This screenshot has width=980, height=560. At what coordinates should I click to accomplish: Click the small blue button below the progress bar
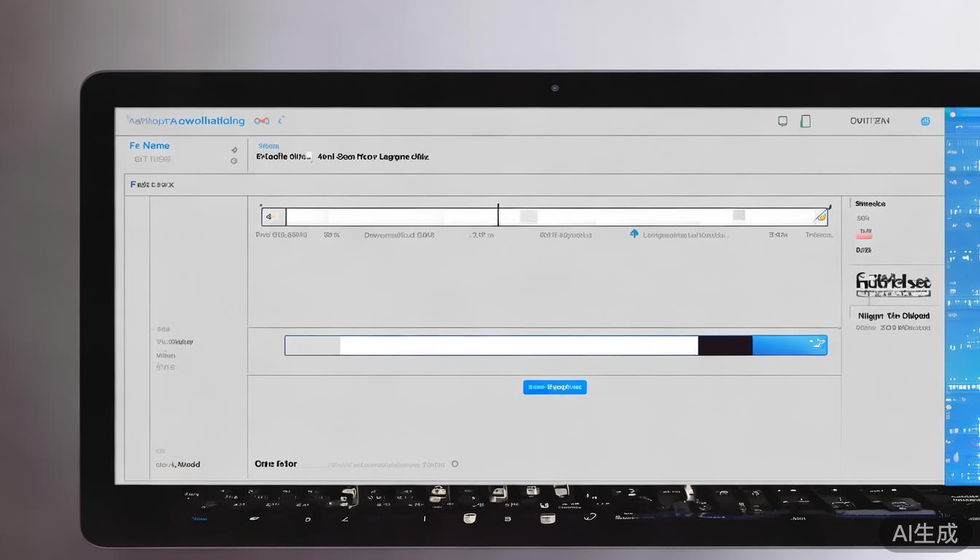pyautogui.click(x=554, y=387)
